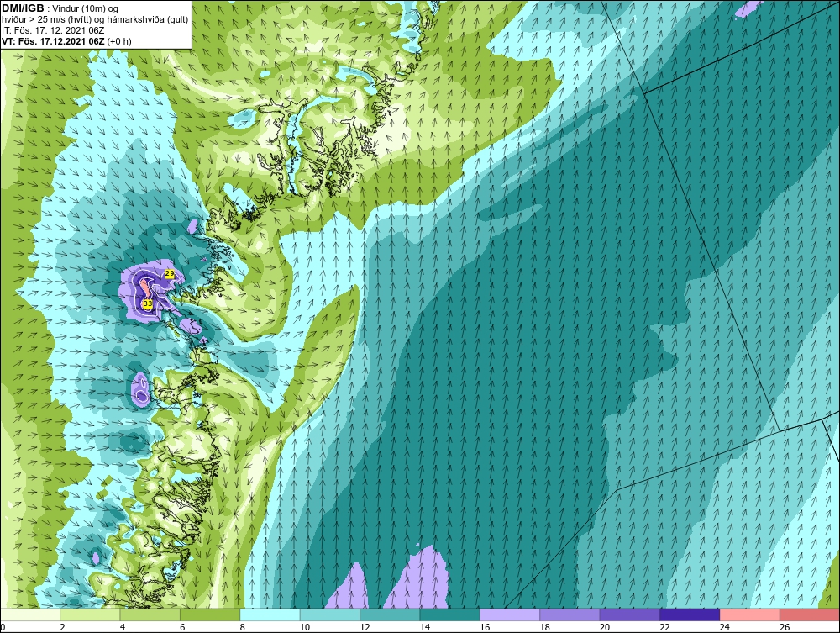Select the 16–18 m/s lavender swatch
The height and width of the screenshot is (633, 840).
[510, 615]
